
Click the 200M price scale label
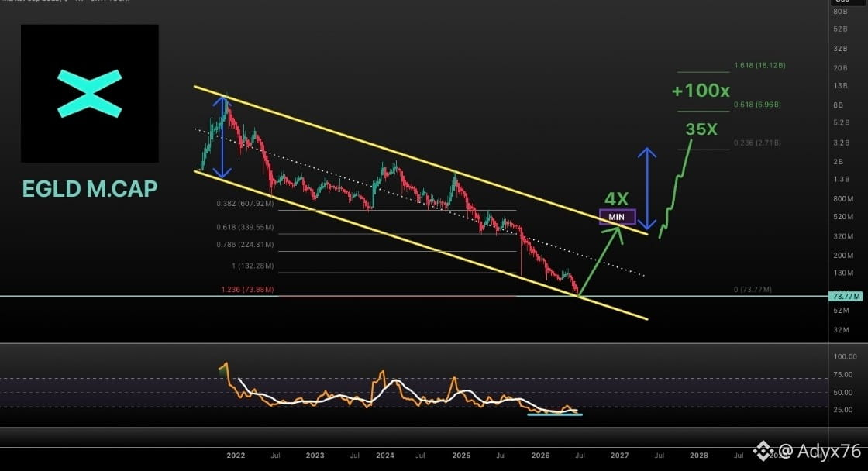[x=842, y=255]
